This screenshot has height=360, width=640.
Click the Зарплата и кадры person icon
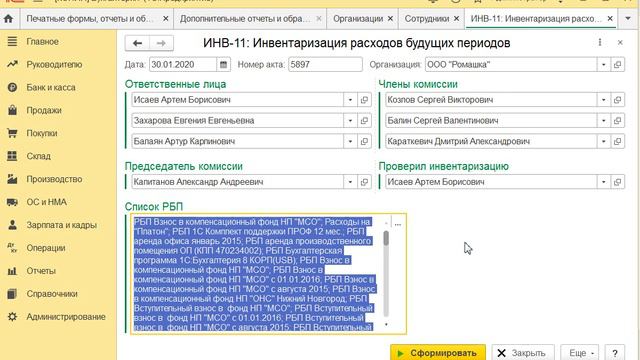tap(12, 225)
